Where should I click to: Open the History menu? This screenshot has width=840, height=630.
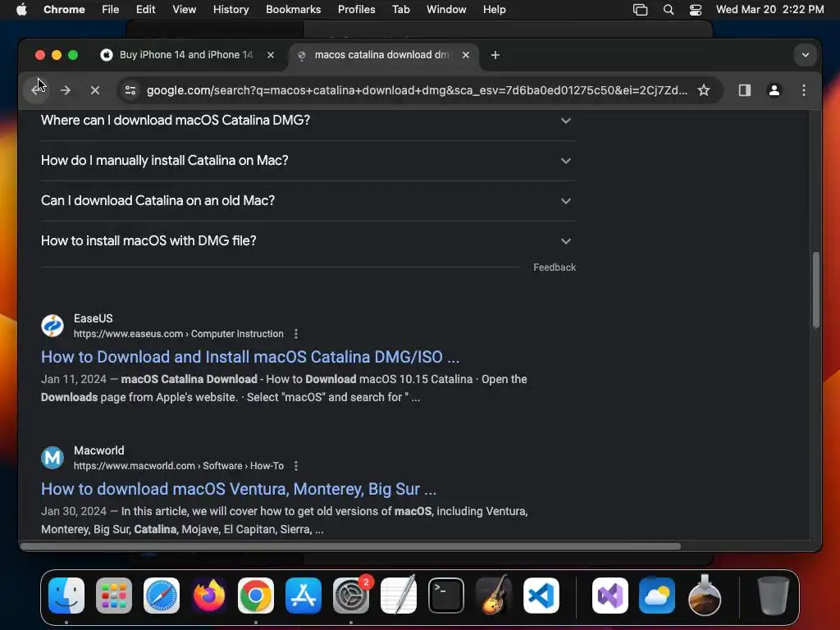pyautogui.click(x=231, y=10)
